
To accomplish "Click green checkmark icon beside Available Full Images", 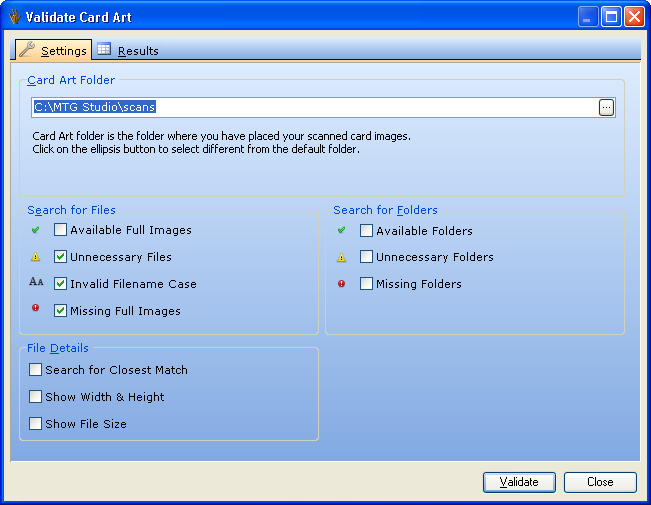I will pos(35,230).
